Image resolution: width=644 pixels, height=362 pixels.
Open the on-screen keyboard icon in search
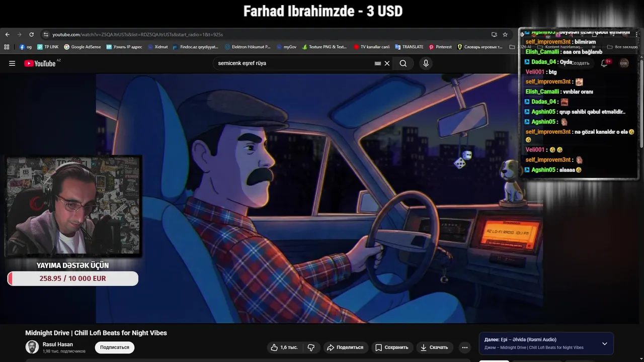point(378,63)
